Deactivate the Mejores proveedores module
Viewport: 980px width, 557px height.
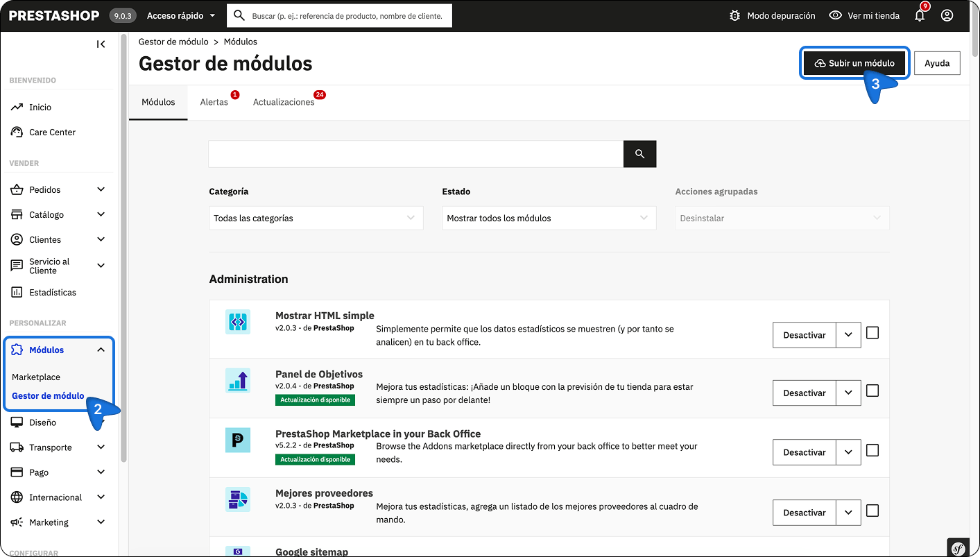point(805,513)
